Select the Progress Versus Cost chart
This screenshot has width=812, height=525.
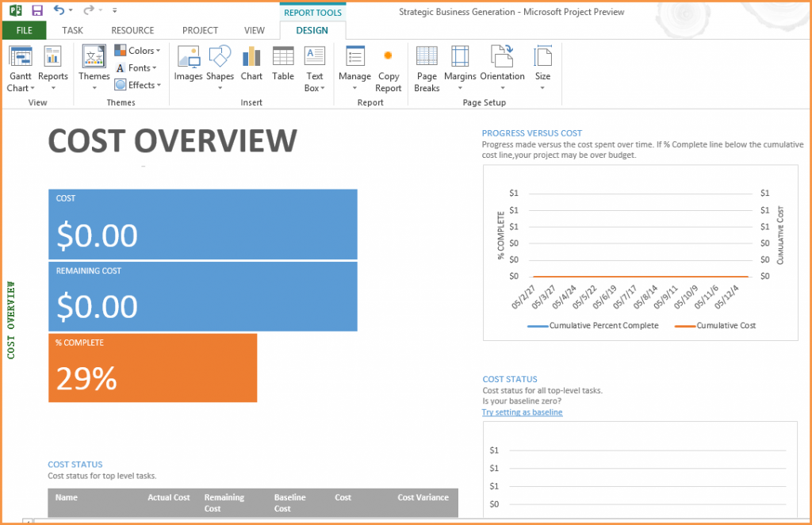tap(640, 253)
